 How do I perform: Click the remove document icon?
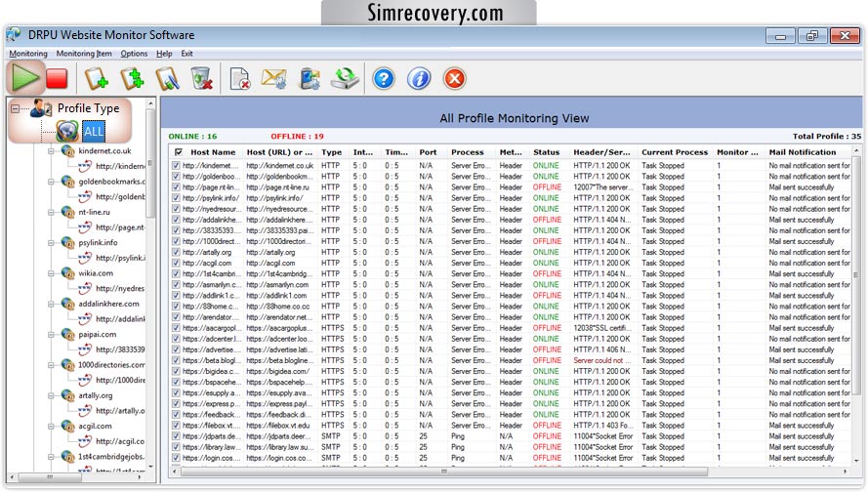[239, 79]
